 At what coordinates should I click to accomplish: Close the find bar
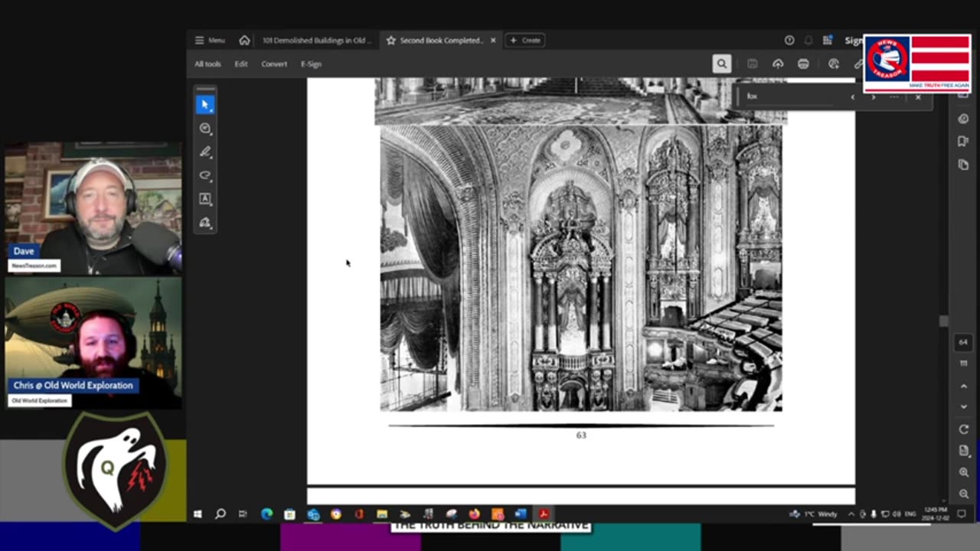point(918,97)
